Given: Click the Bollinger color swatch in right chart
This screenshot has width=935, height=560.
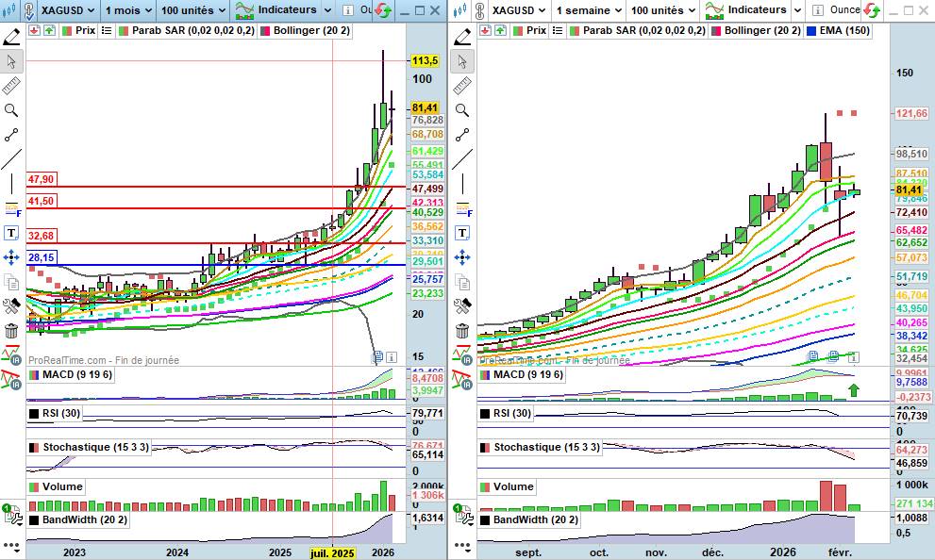Looking at the screenshot, I should point(718,30).
